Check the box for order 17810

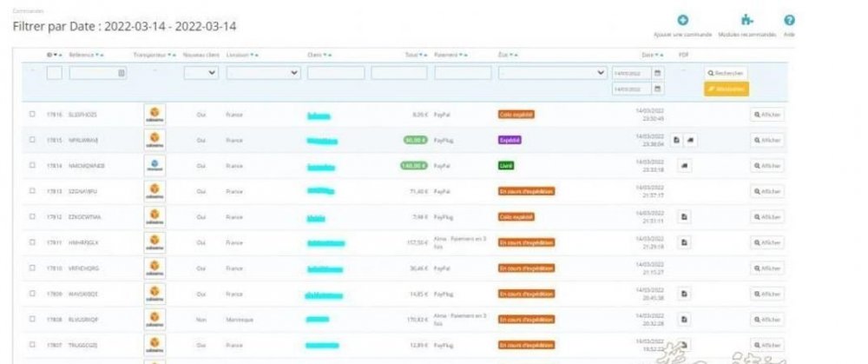coord(32,268)
